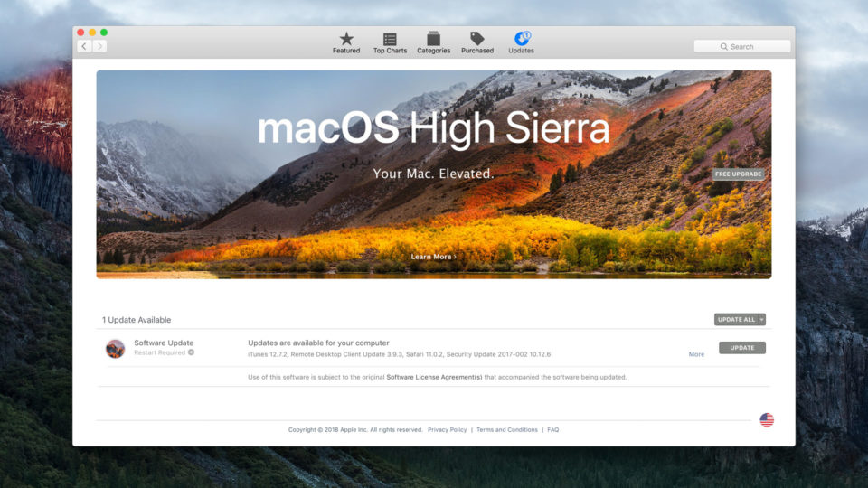
Task: Click Update for Software Update
Action: point(742,347)
